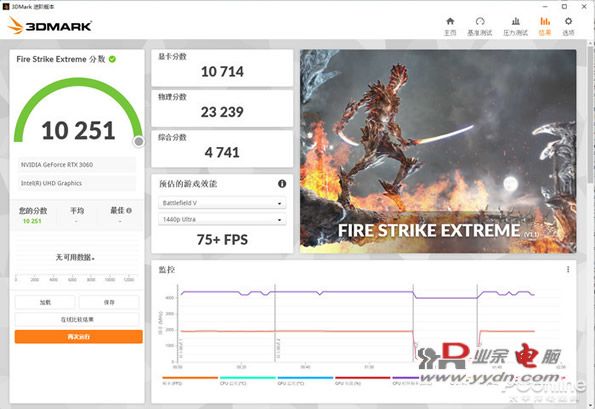Click the 3DMARK logo

(50, 26)
